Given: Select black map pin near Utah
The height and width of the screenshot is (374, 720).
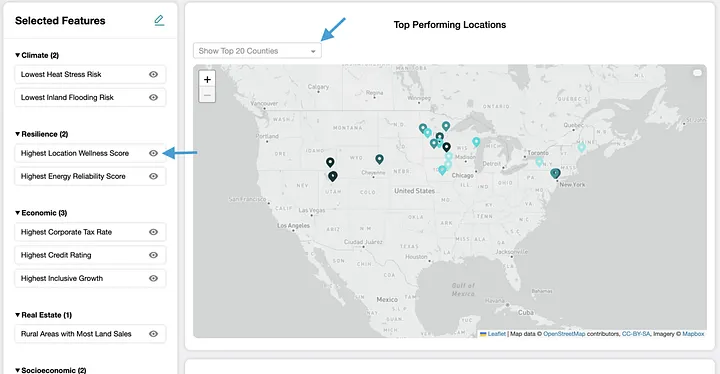Looking at the screenshot, I should (x=332, y=176).
